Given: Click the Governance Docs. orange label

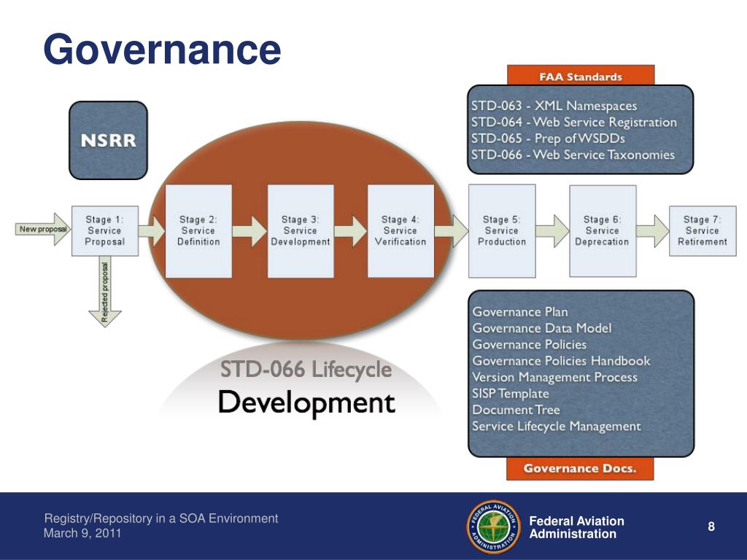Looking at the screenshot, I should [x=580, y=468].
